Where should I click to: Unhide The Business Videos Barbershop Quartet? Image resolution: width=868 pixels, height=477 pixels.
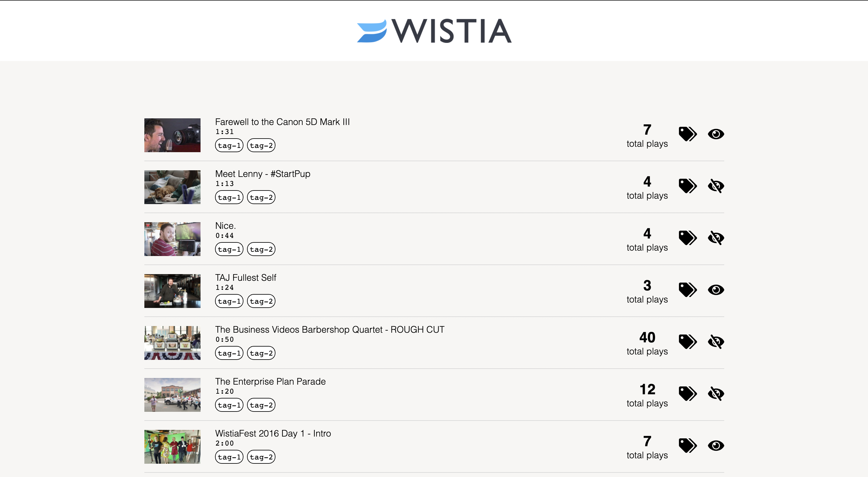pyautogui.click(x=716, y=341)
